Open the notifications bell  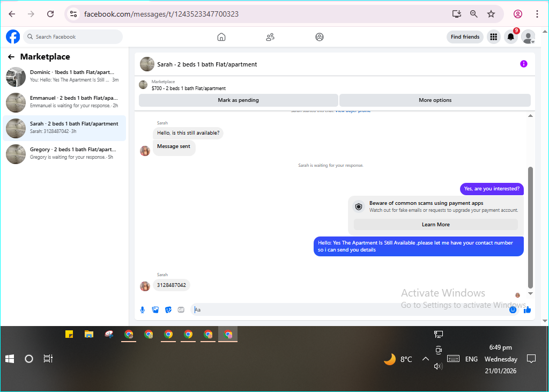tap(511, 37)
